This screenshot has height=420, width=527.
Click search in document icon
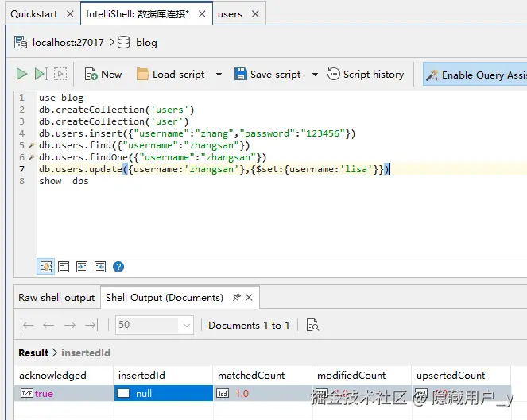point(312,325)
